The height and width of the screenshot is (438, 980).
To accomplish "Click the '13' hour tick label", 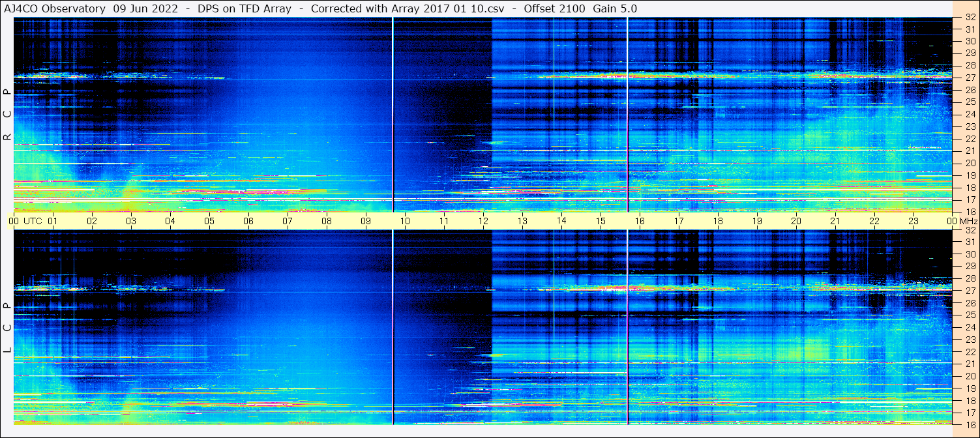I will click(x=522, y=221).
